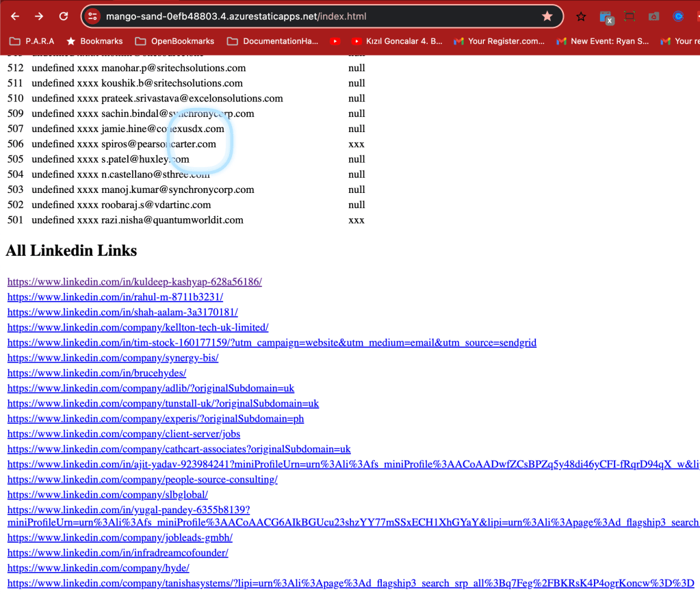Open the people-source-consulting company link

tap(142, 479)
